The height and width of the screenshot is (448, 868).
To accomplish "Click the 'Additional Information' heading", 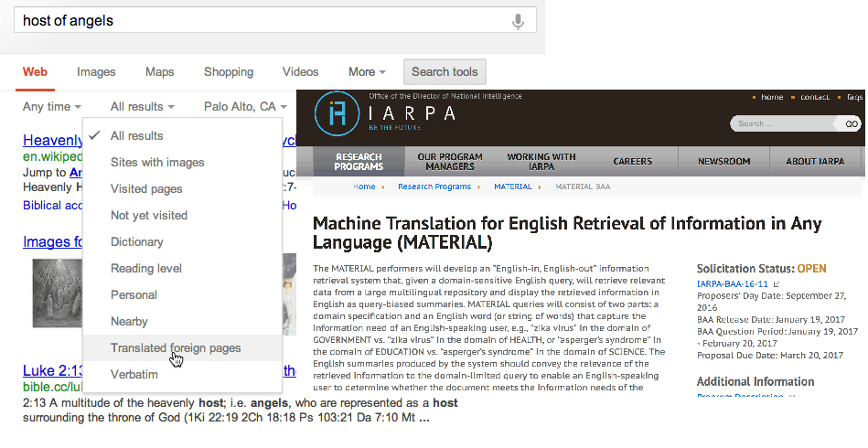I will [x=755, y=381].
